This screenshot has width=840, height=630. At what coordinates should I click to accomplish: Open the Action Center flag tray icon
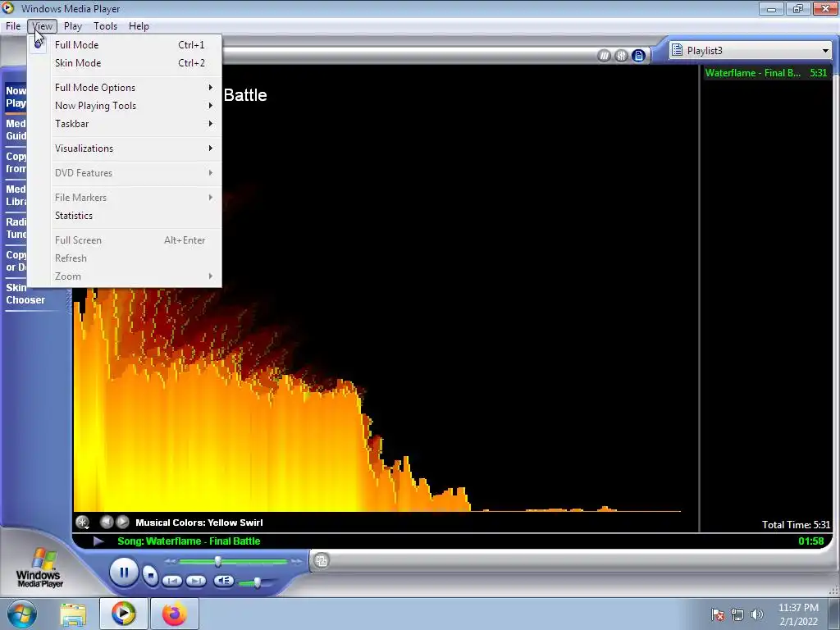pos(718,614)
